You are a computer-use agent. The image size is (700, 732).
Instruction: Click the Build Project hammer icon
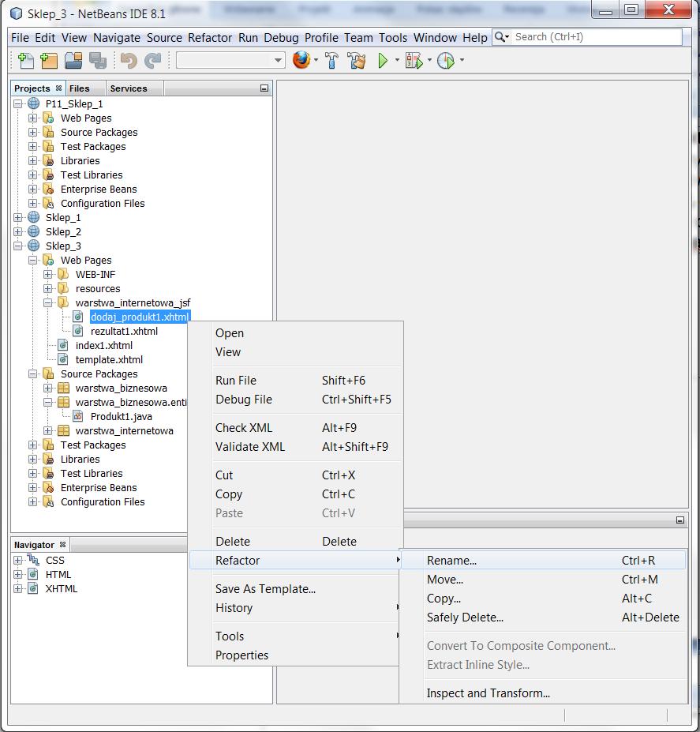pyautogui.click(x=331, y=60)
